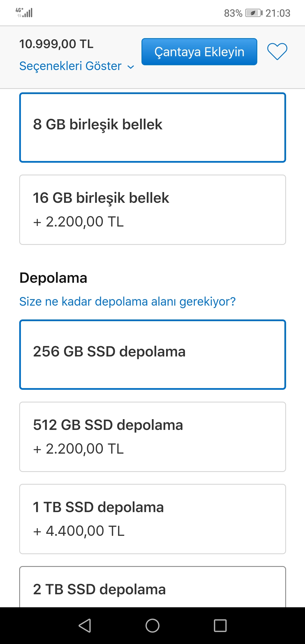The image size is (305, 644).
Task: Tap the heart favorite icon
Action: [277, 52]
